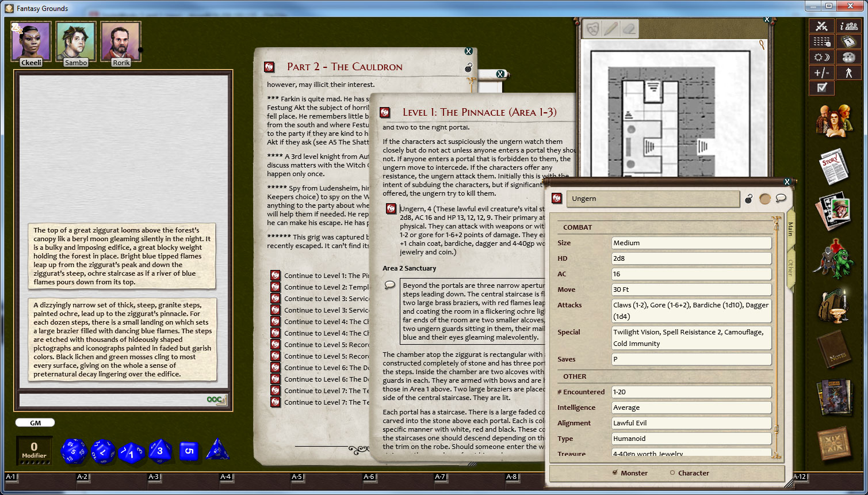The width and height of the screenshot is (868, 495).
Task: Open the Notes book in the sidebar
Action: click(x=834, y=350)
